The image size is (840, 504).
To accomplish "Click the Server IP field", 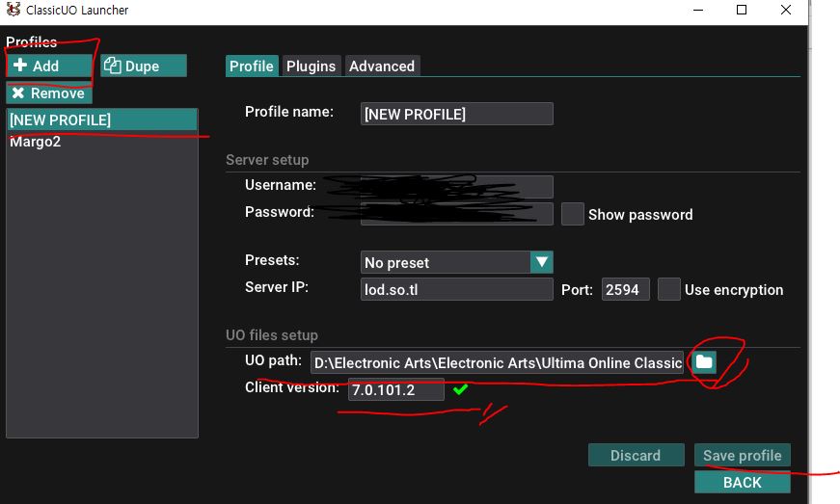I will tap(457, 289).
